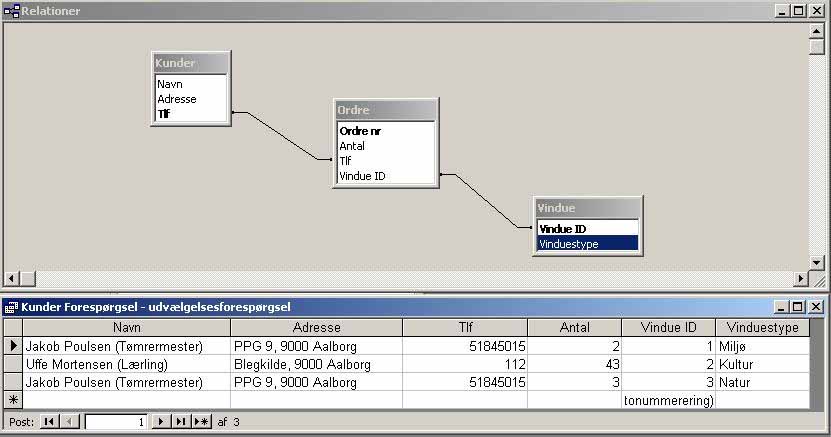Select the Vinduestype column header

(x=762, y=327)
